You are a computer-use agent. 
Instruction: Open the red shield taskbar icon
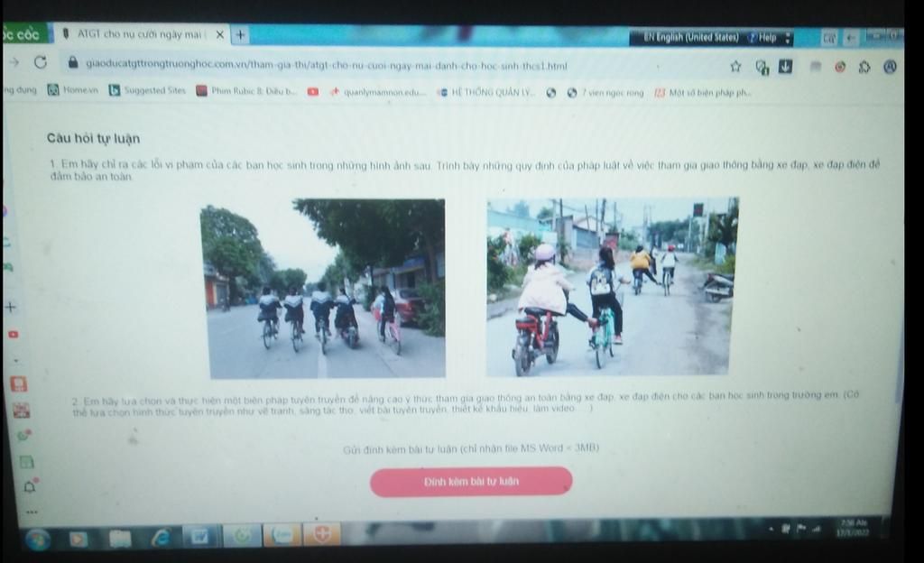point(322,534)
